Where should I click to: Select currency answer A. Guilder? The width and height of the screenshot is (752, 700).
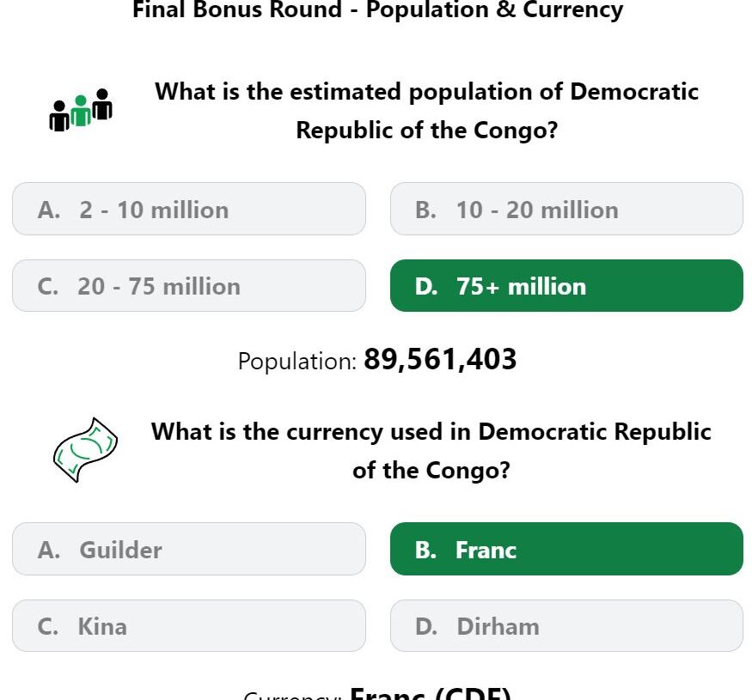[189, 549]
